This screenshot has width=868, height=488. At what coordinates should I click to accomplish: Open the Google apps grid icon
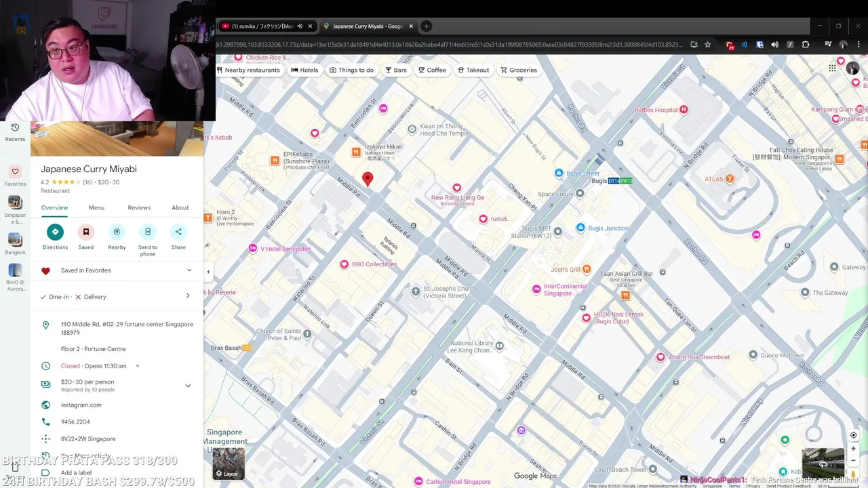(832, 68)
